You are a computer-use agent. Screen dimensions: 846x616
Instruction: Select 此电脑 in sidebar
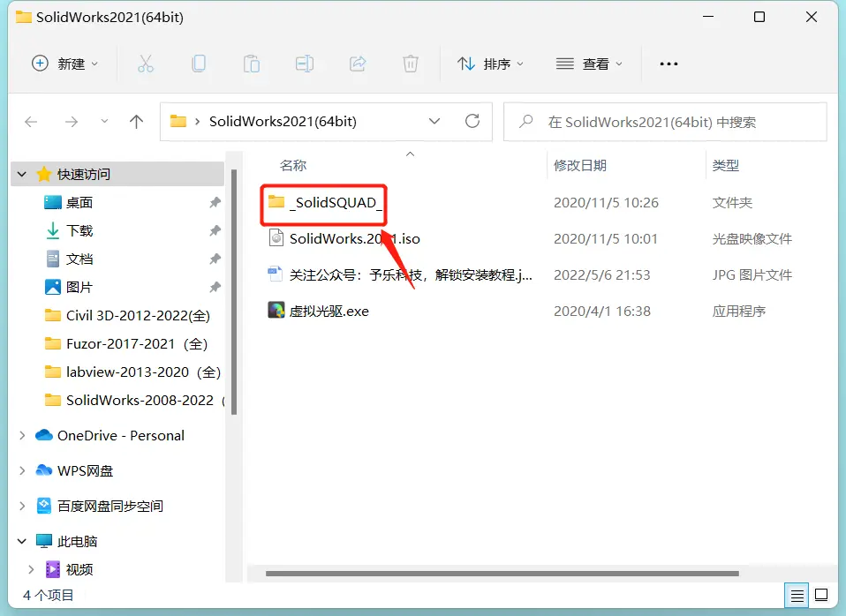(x=66, y=541)
